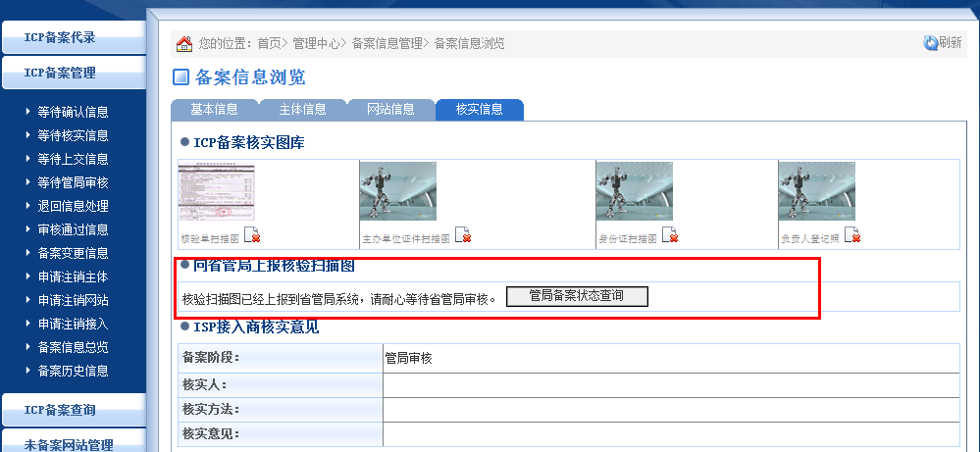Image resolution: width=980 pixels, height=452 pixels.
Task: Click the 备案阶段 label cell
Action: click(281, 358)
